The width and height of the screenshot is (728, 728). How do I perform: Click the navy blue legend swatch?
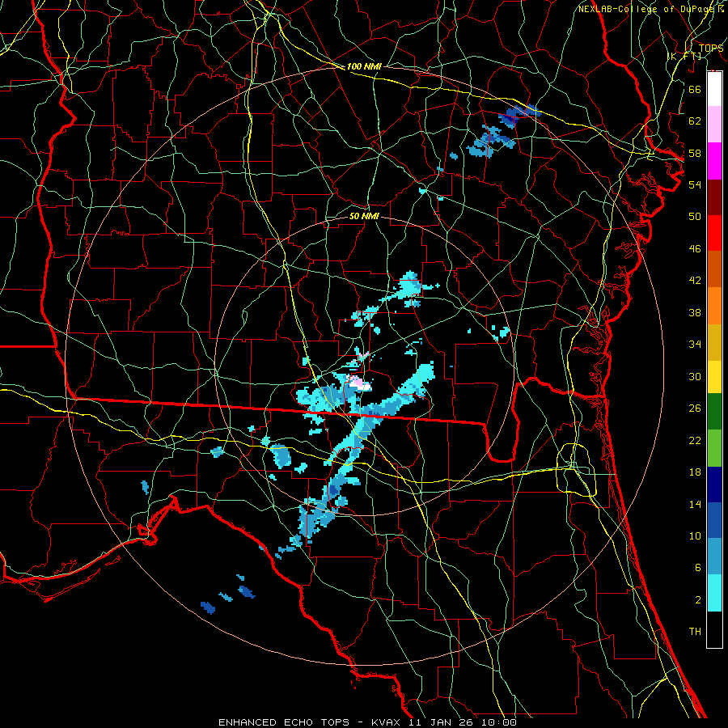coord(714,485)
